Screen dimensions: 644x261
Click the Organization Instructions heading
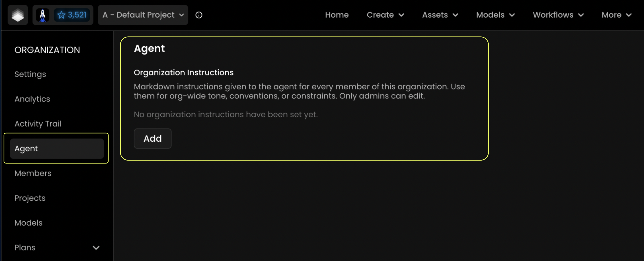pyautogui.click(x=184, y=72)
